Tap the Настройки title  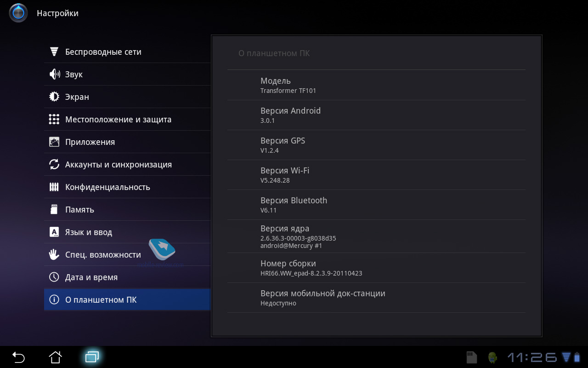coord(57,13)
